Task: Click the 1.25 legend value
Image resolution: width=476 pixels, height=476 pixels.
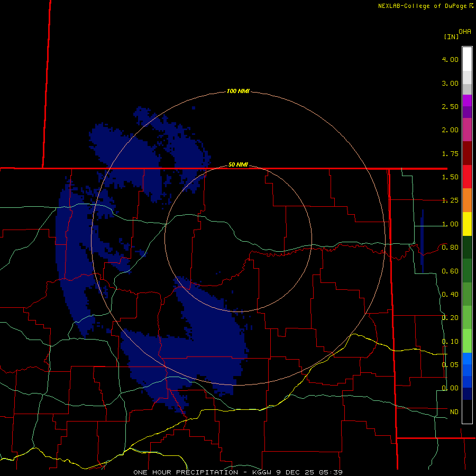Action: (450, 200)
